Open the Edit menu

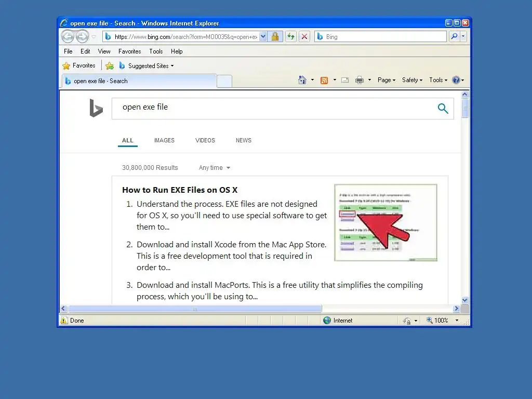point(85,51)
